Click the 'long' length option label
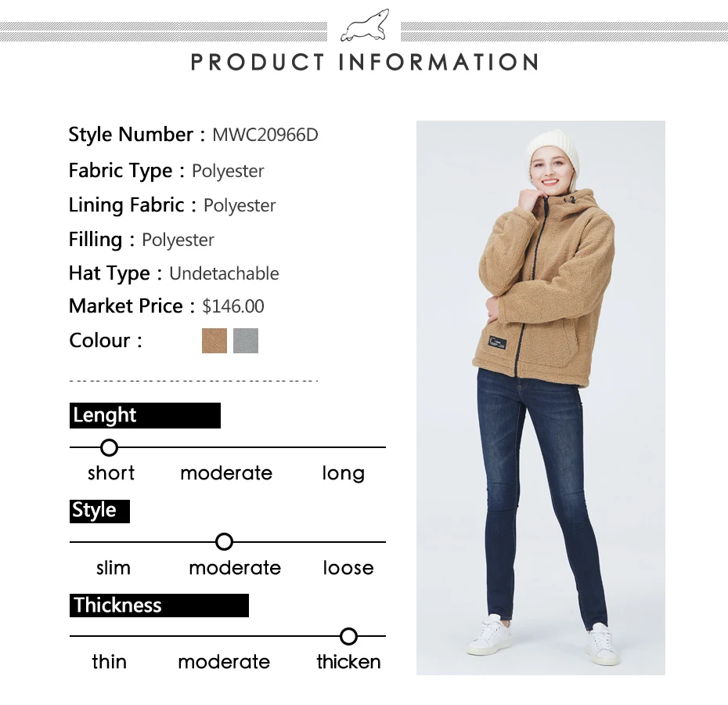 coord(344,474)
